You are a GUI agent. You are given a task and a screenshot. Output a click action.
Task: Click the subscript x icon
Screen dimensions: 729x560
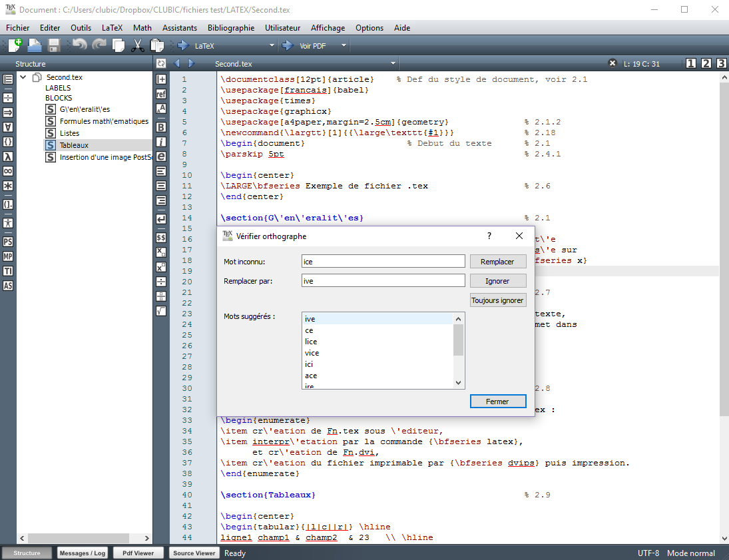tap(161, 252)
